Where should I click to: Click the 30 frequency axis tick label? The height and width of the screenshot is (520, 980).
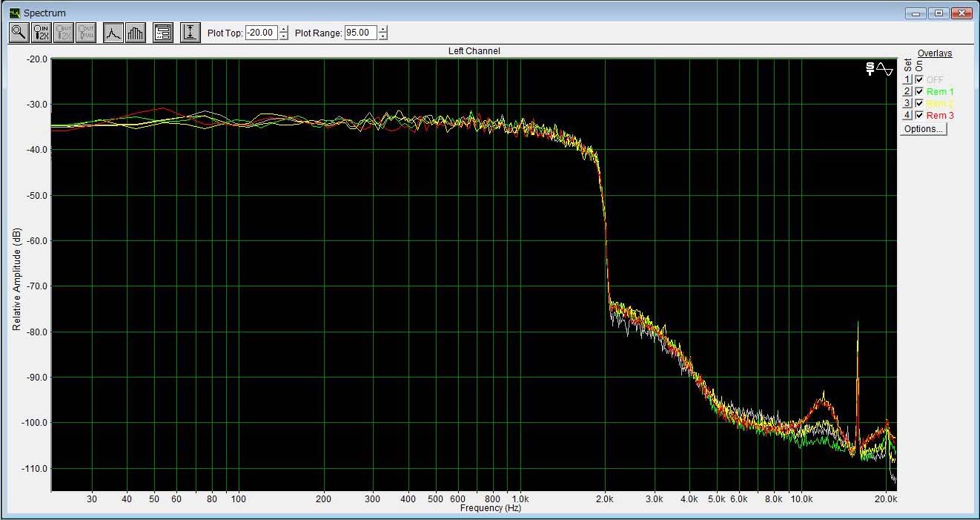coord(92,499)
